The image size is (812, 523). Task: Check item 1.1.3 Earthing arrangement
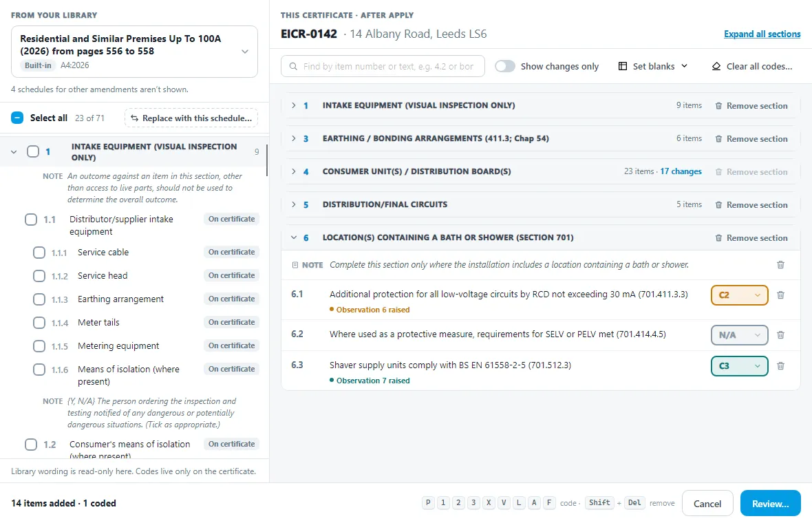point(39,299)
